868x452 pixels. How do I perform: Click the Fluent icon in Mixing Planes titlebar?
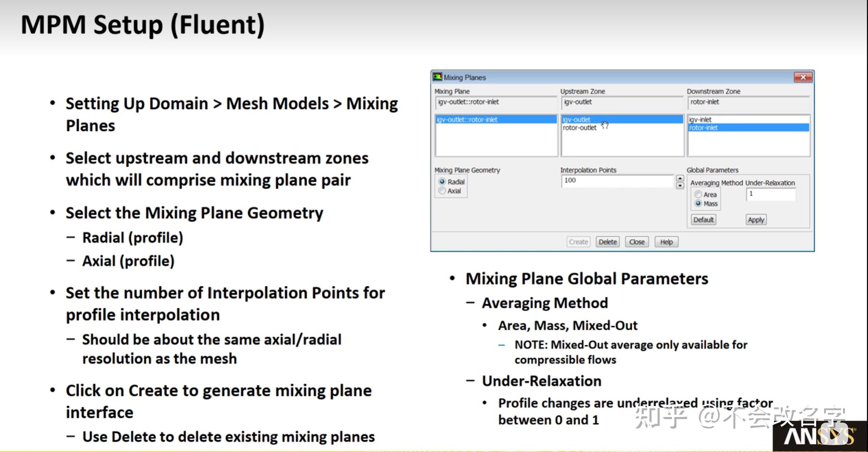(x=437, y=77)
